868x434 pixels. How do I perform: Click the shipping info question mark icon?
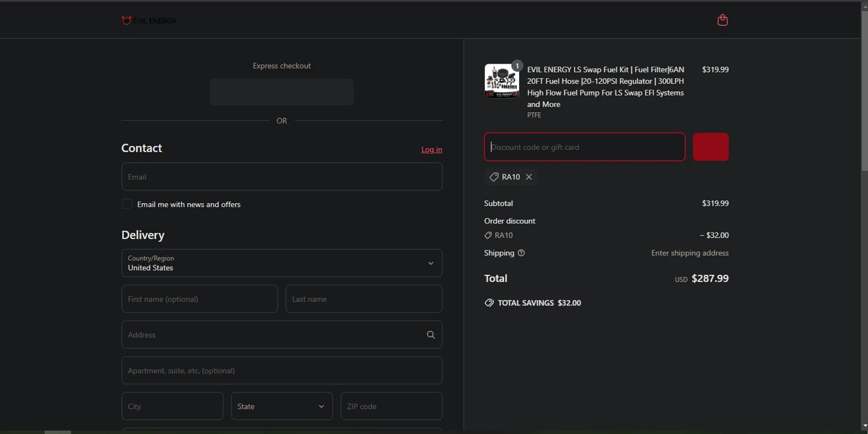(521, 253)
